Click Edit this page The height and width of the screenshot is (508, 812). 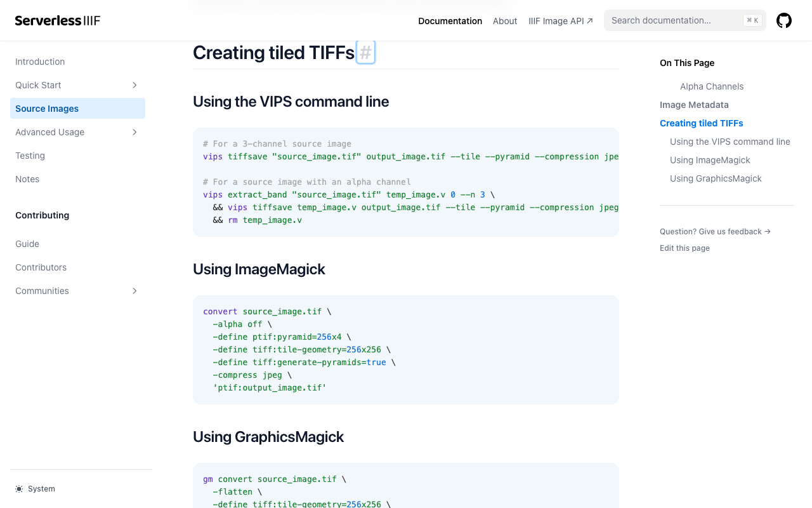pyautogui.click(x=684, y=248)
